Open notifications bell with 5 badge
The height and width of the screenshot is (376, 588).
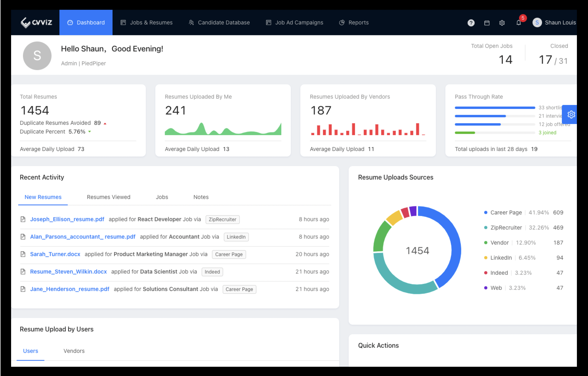click(x=519, y=23)
